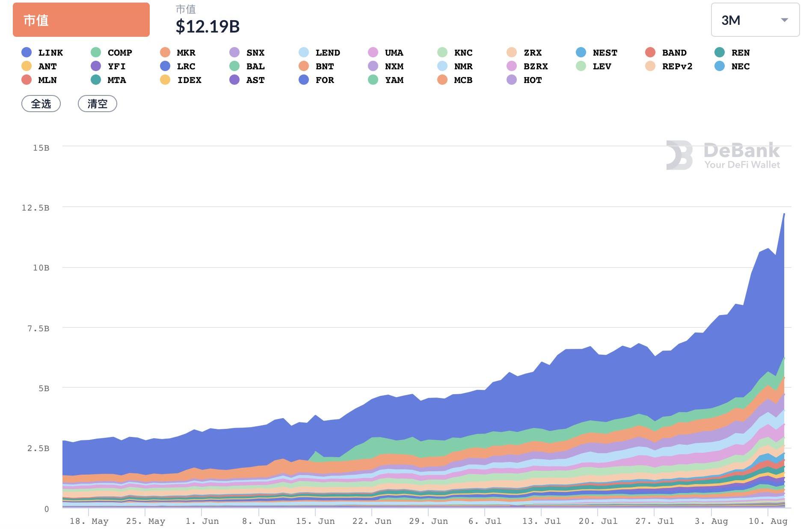This screenshot has height=529, width=812.
Task: Click the MKR legend circle
Action: pyautogui.click(x=165, y=53)
